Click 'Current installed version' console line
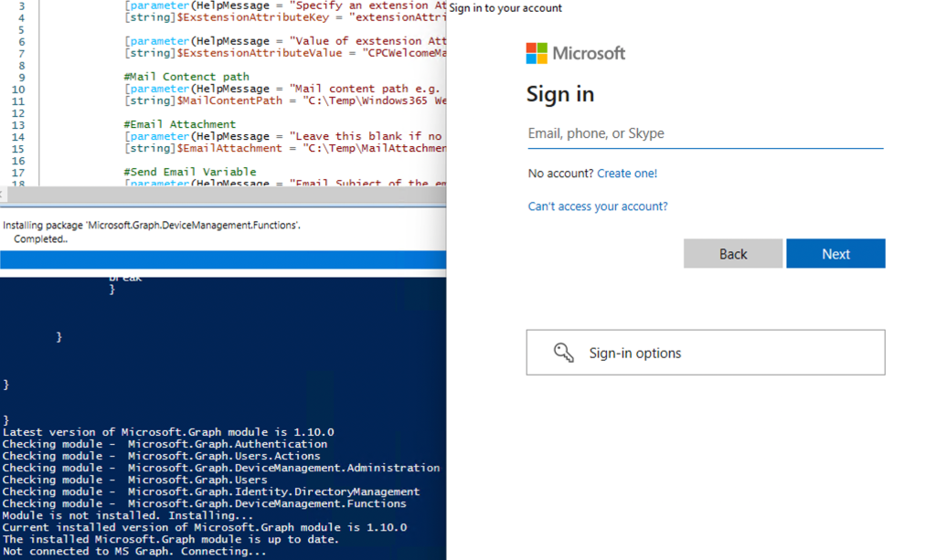 click(204, 527)
